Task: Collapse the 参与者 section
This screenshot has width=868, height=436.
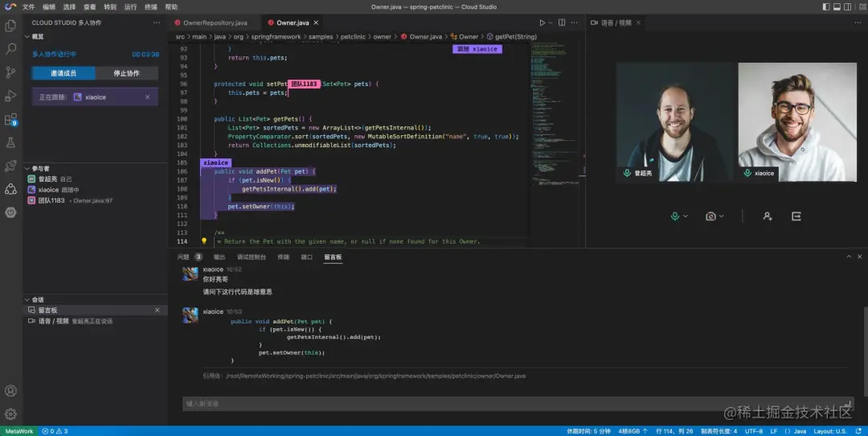Action: click(27, 168)
